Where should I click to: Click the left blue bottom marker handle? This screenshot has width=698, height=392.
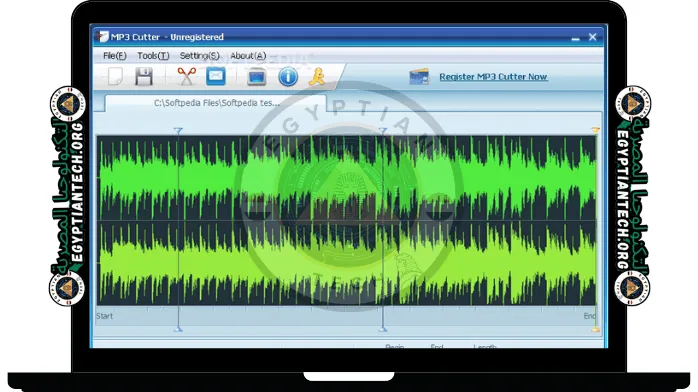point(179,329)
